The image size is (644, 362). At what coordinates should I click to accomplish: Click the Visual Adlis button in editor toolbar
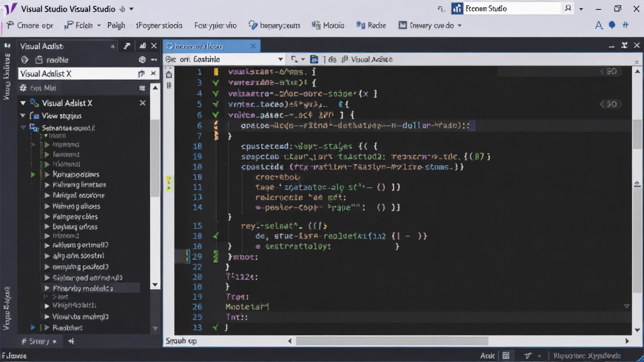(367, 60)
